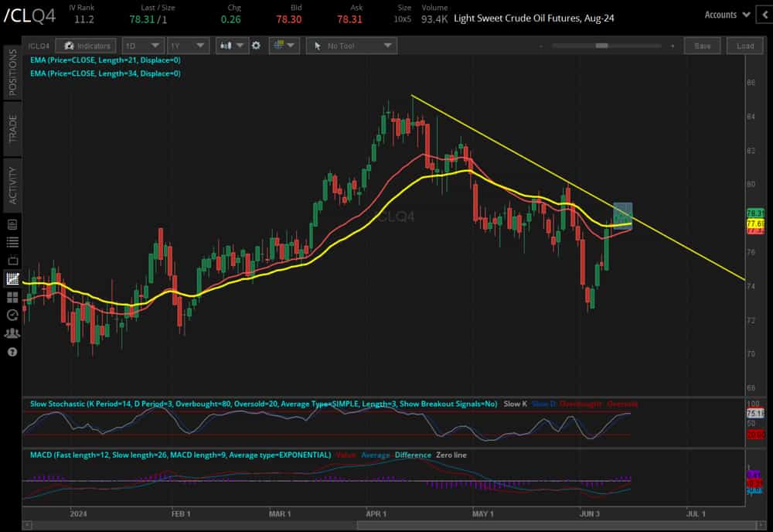The height and width of the screenshot is (532, 773).
Task: Open the Accounts dropdown
Action: pos(724,14)
